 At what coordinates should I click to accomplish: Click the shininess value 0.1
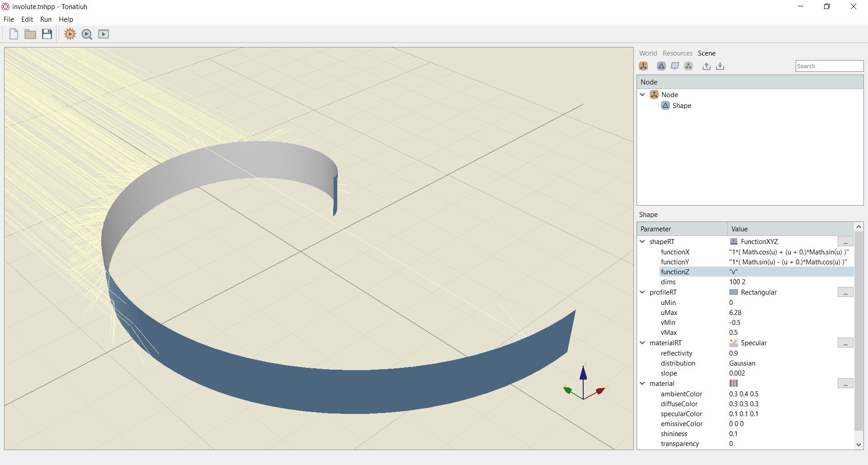click(733, 433)
